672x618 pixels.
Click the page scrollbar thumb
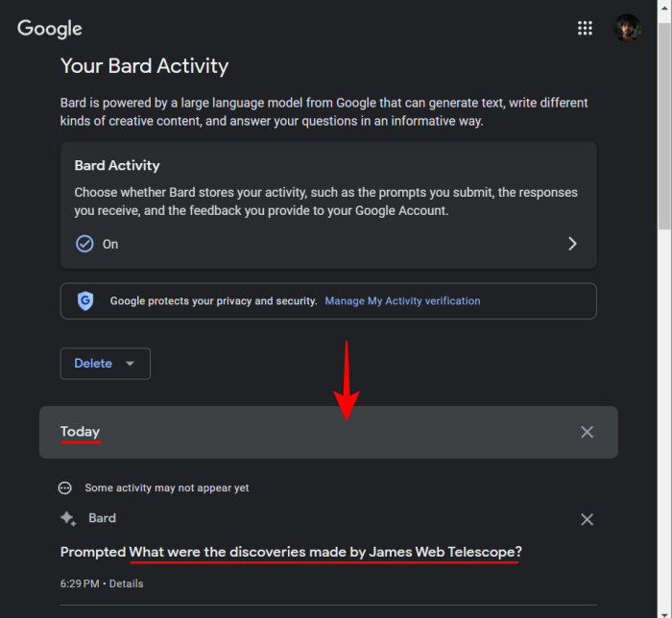[x=664, y=127]
